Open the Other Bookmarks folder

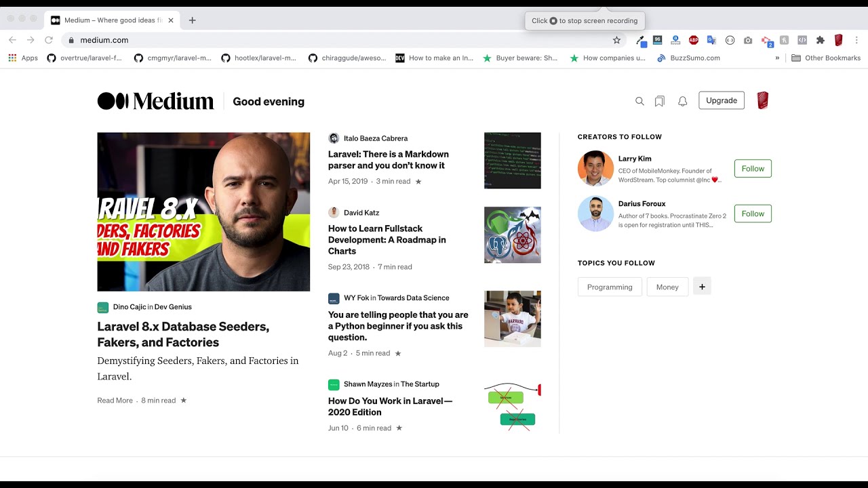826,58
